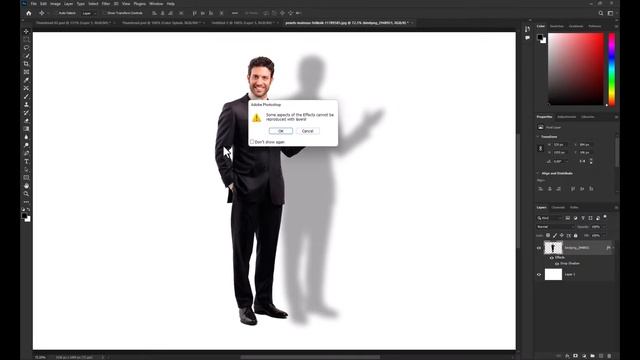Open the Window menu
This screenshot has height=360, width=640.
(156, 4)
